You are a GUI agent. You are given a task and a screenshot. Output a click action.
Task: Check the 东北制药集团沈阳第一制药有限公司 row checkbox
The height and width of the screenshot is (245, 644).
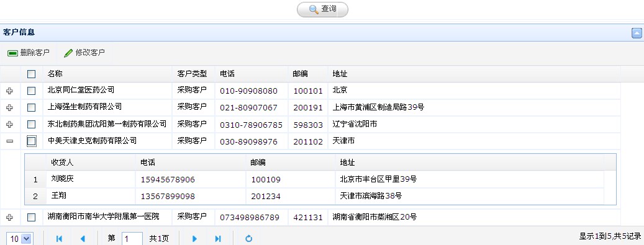point(31,124)
